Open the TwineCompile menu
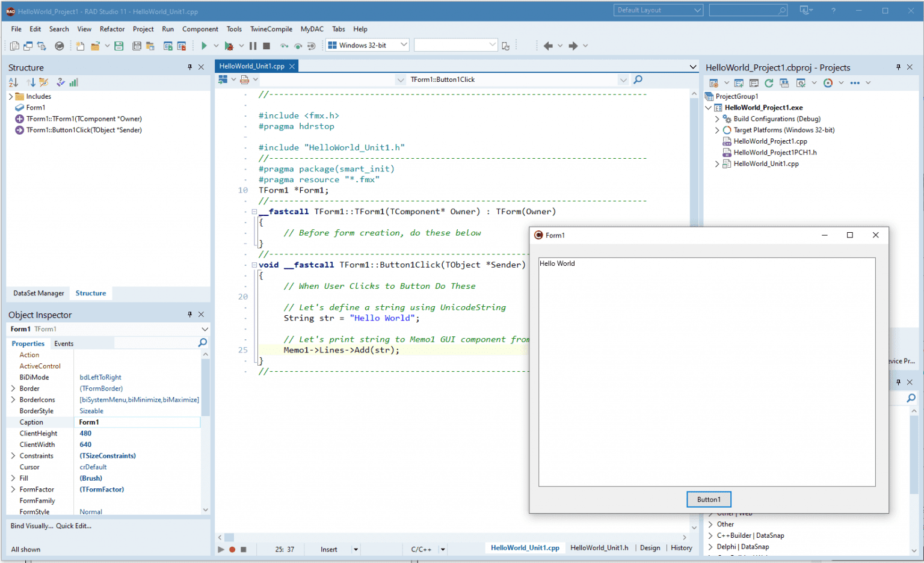Image resolution: width=924 pixels, height=563 pixels. (x=271, y=29)
